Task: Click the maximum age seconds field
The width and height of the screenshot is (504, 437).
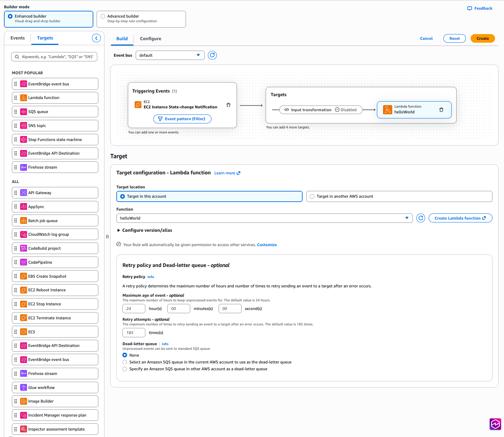Action: point(230,309)
